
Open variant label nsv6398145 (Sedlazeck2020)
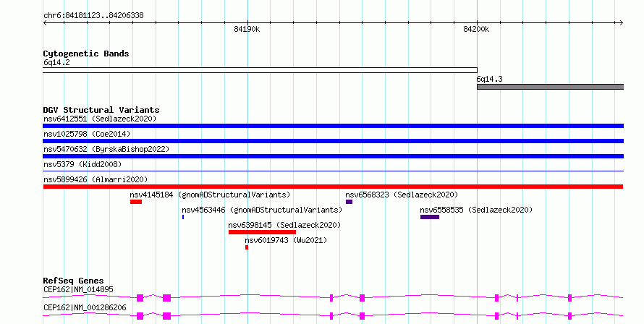click(284, 225)
